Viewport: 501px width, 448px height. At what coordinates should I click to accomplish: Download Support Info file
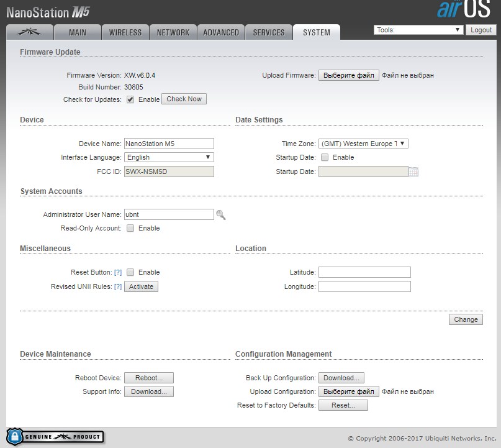pos(149,391)
